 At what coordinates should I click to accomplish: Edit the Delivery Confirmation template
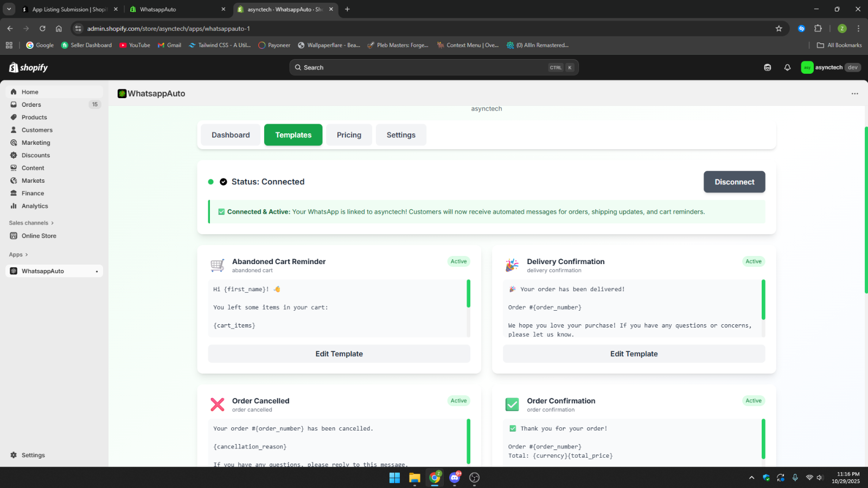point(634,354)
